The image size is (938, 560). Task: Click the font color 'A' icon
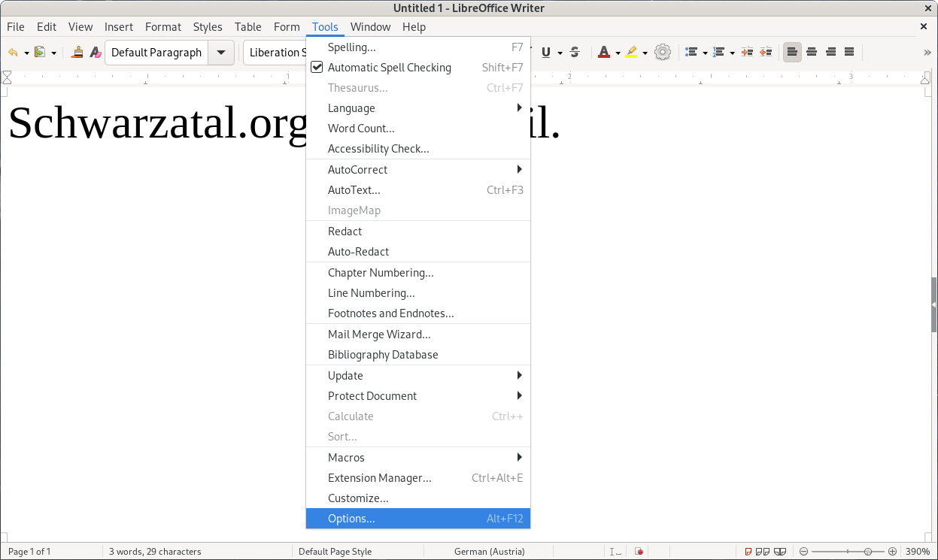pyautogui.click(x=603, y=53)
